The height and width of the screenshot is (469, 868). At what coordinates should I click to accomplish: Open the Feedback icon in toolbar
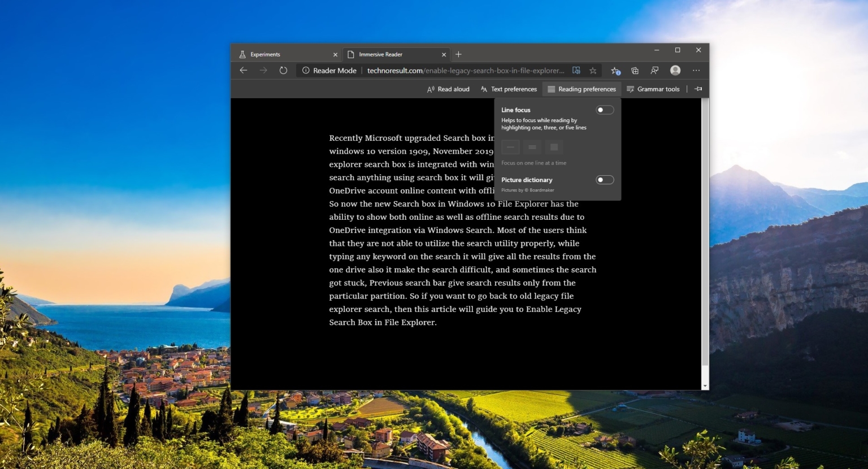(x=654, y=71)
